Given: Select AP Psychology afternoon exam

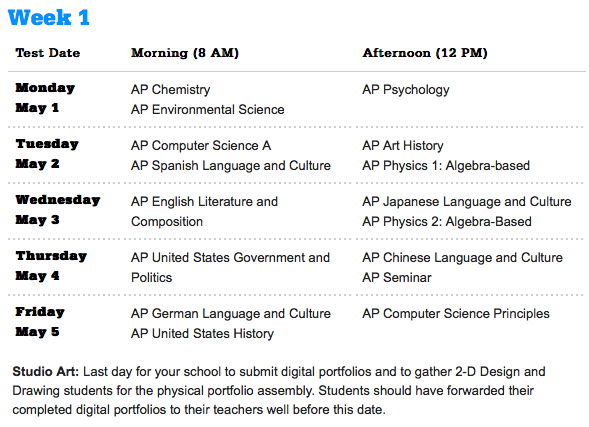Looking at the screenshot, I should pos(406,90).
